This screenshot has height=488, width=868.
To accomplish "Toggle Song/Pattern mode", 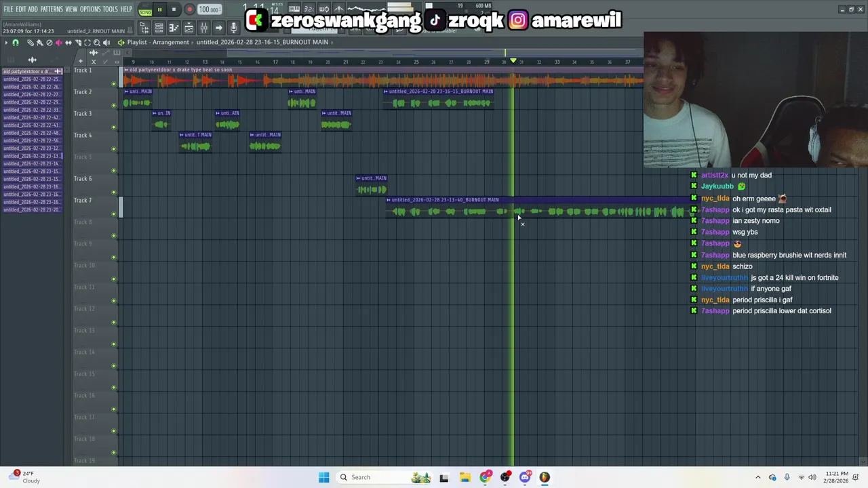I will coord(145,9).
